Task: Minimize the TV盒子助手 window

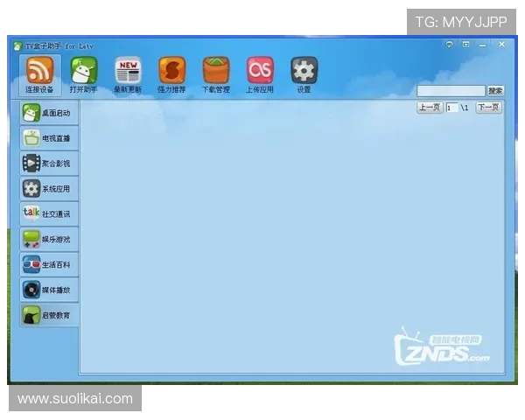Action: 482,45
